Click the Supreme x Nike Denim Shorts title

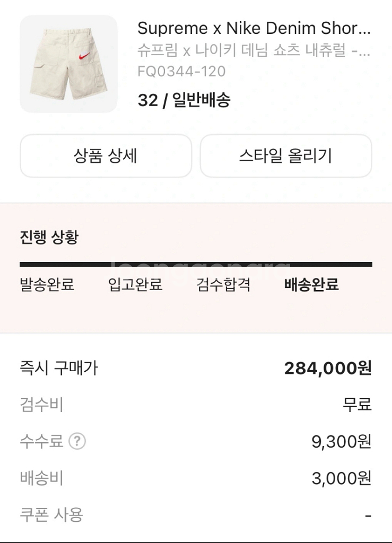pos(254,29)
